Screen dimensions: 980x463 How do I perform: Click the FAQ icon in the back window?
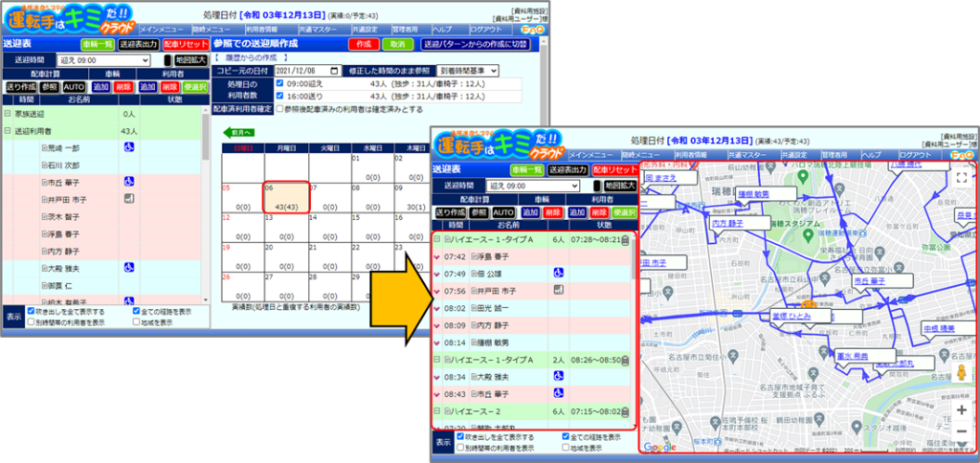coord(532,30)
